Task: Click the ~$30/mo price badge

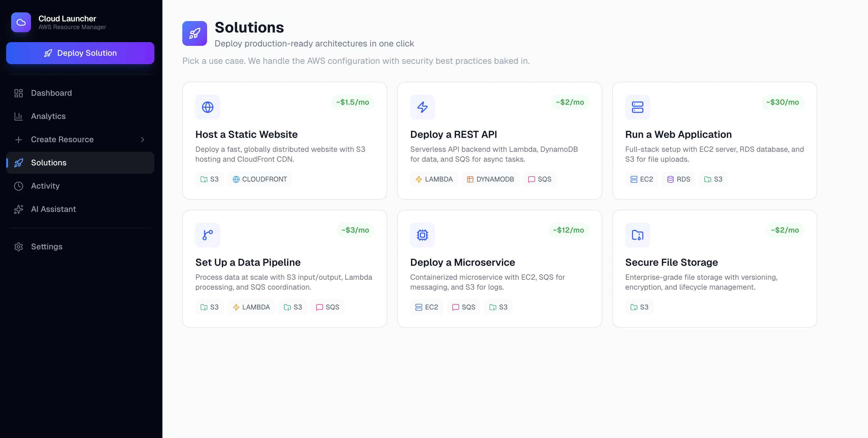Action: (x=782, y=102)
